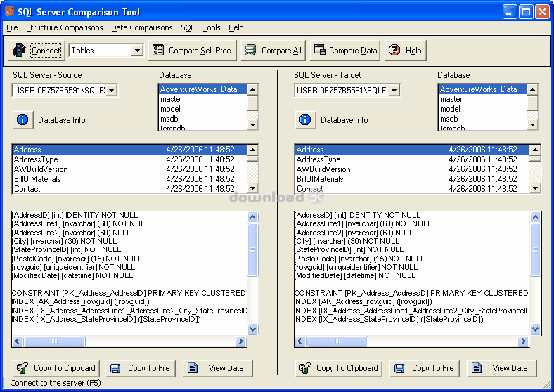Expand the source SQL Server combo box

tap(111, 91)
